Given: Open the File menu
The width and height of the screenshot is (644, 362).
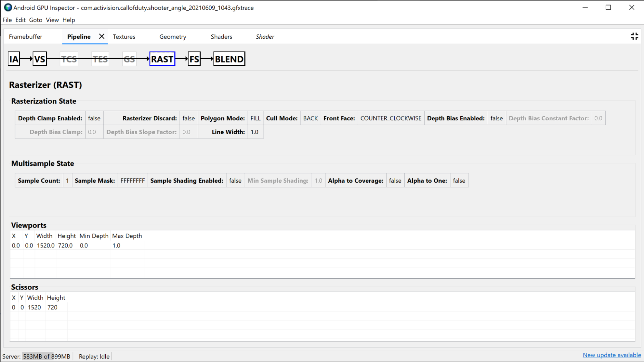Looking at the screenshot, I should tap(7, 20).
